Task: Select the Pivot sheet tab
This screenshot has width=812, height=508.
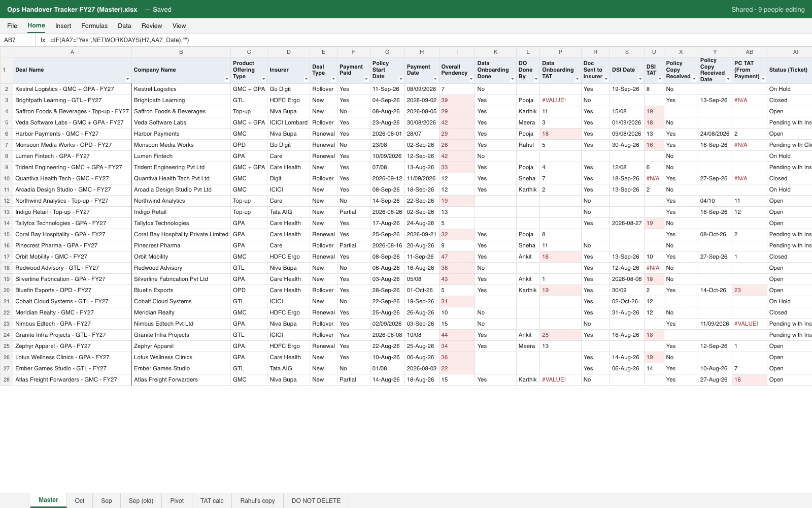Action: tap(177, 500)
